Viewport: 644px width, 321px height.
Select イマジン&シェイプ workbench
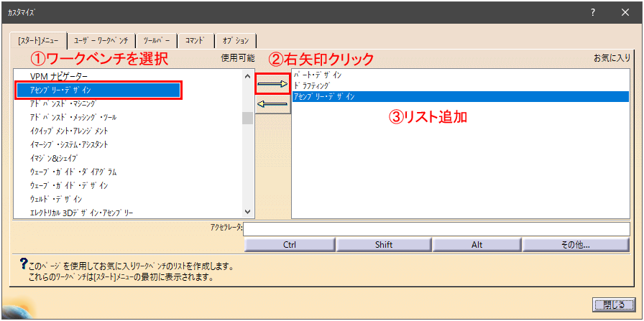(54, 158)
